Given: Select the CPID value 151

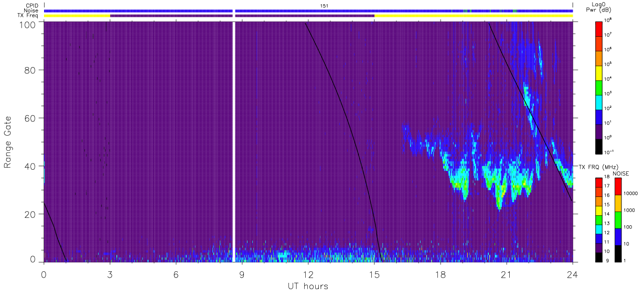Looking at the screenshot, I should 324,6.
